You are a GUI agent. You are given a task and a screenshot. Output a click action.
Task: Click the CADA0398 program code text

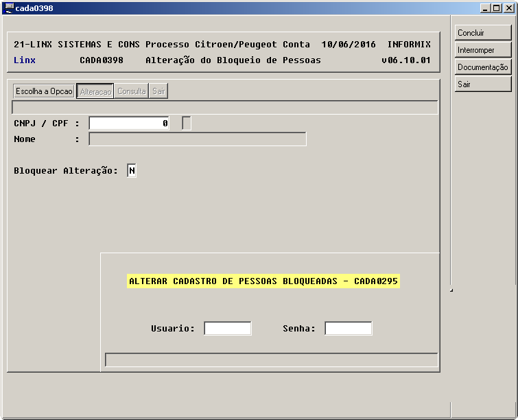point(102,60)
